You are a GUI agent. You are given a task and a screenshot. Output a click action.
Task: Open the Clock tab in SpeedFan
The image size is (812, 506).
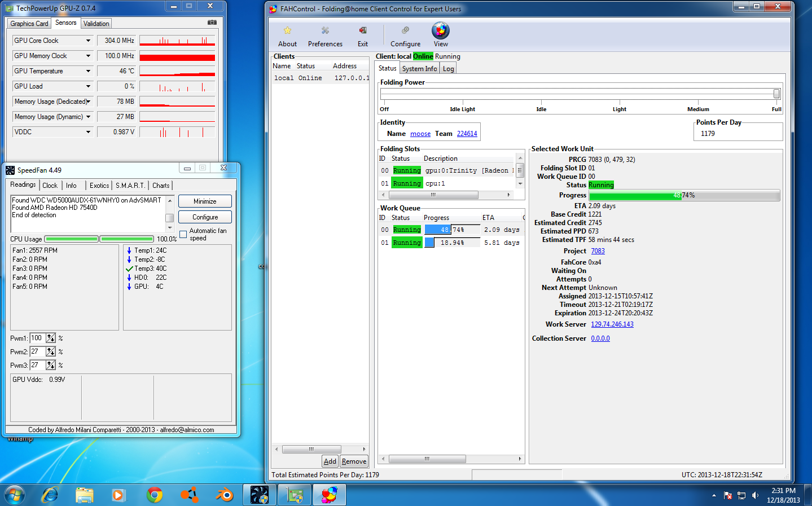50,186
